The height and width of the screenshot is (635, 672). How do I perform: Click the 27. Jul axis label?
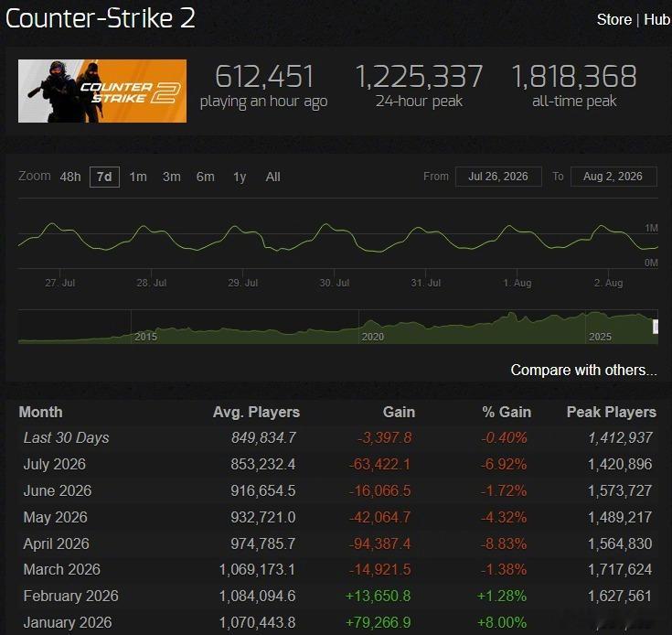pyautogui.click(x=60, y=283)
